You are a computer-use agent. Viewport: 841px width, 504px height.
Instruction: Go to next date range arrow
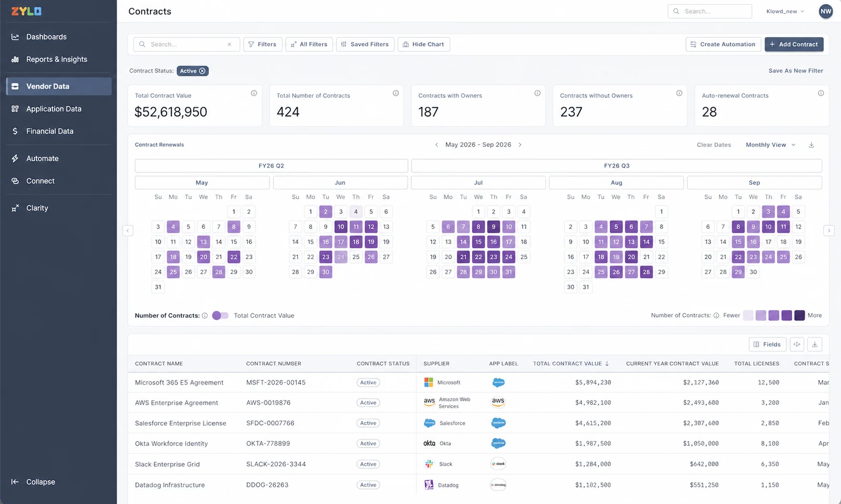(520, 145)
